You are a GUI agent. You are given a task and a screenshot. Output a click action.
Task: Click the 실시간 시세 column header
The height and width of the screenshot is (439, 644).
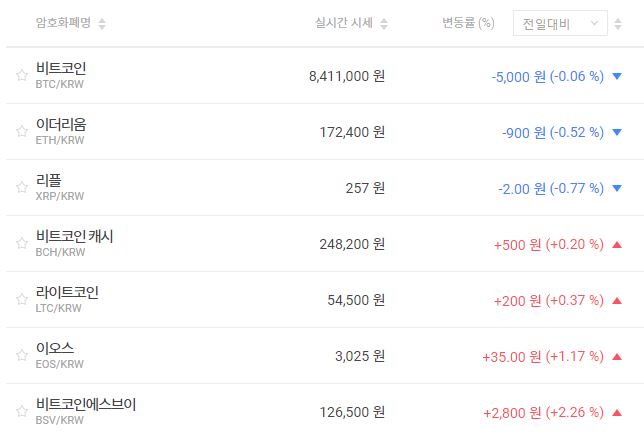[x=343, y=23]
